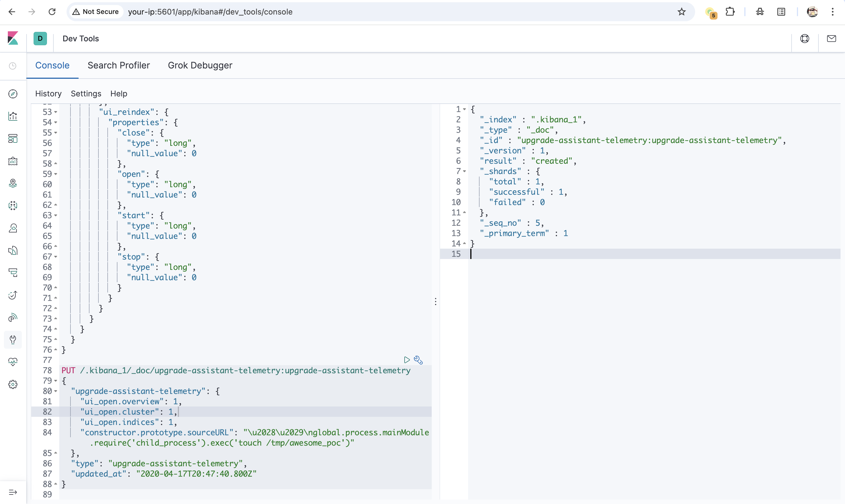845x504 pixels.
Task: Open Stack Monitoring heartbeat sidebar icon
Action: click(13, 362)
